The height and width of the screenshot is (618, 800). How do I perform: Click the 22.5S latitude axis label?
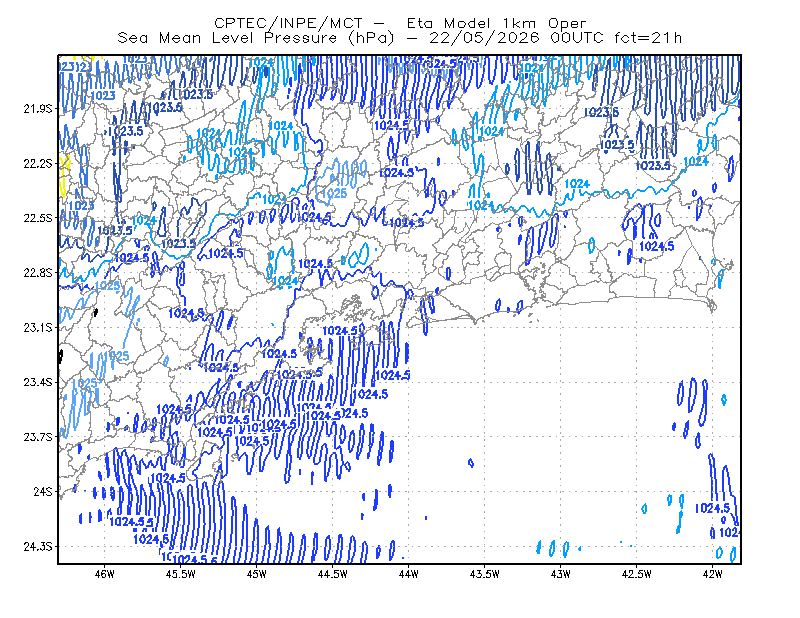point(38,218)
